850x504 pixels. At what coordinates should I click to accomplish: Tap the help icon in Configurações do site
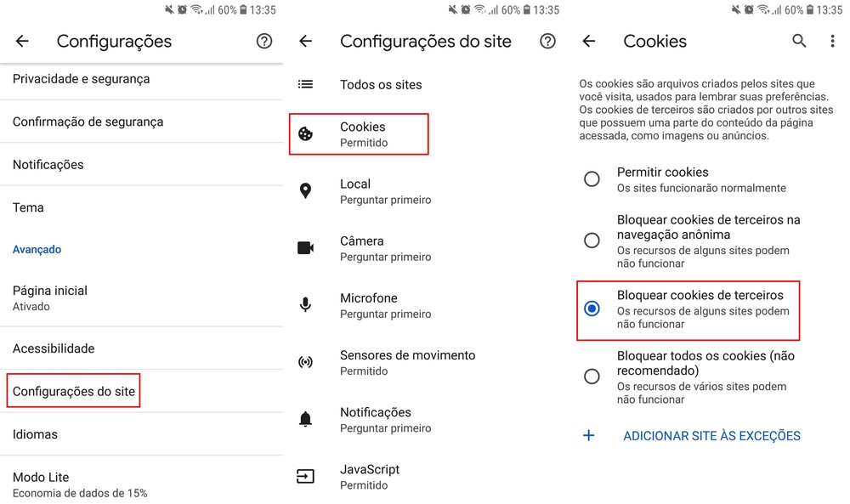[548, 42]
